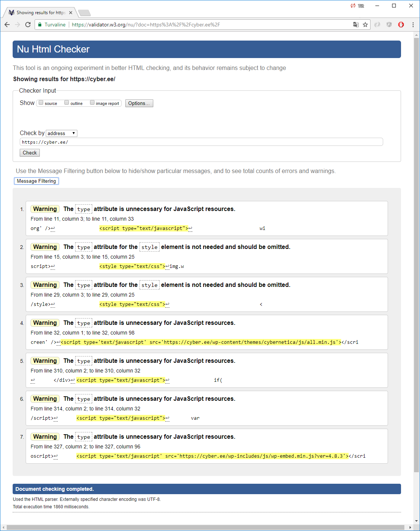Click the Nu Html Checker heading link
Image resolution: width=420 pixels, height=531 pixels.
point(53,49)
